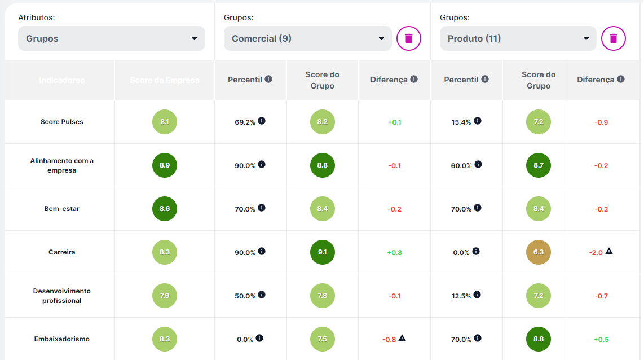Open the Produto (11) group dropdown

coord(517,38)
